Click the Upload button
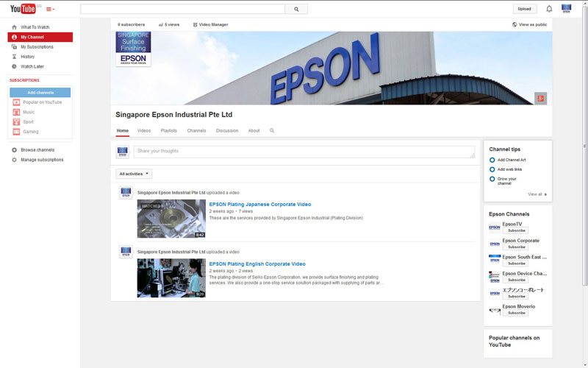This screenshot has width=588, height=368. (x=524, y=9)
